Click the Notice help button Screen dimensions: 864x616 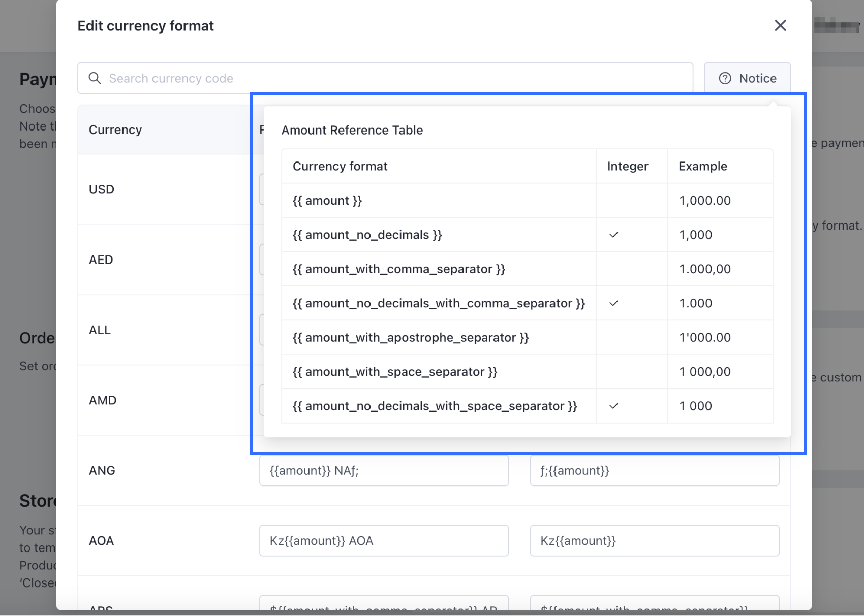[747, 78]
